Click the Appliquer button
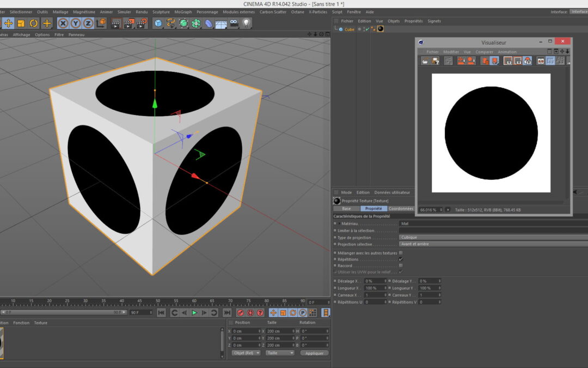The width and height of the screenshot is (588, 368). 314,353
